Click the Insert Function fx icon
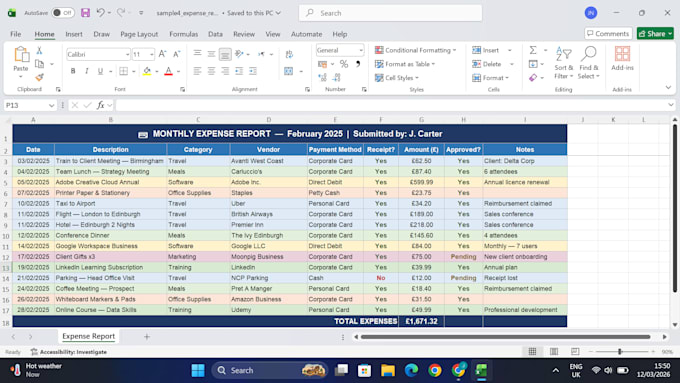Image resolution: width=680 pixels, height=383 pixels. click(x=101, y=105)
